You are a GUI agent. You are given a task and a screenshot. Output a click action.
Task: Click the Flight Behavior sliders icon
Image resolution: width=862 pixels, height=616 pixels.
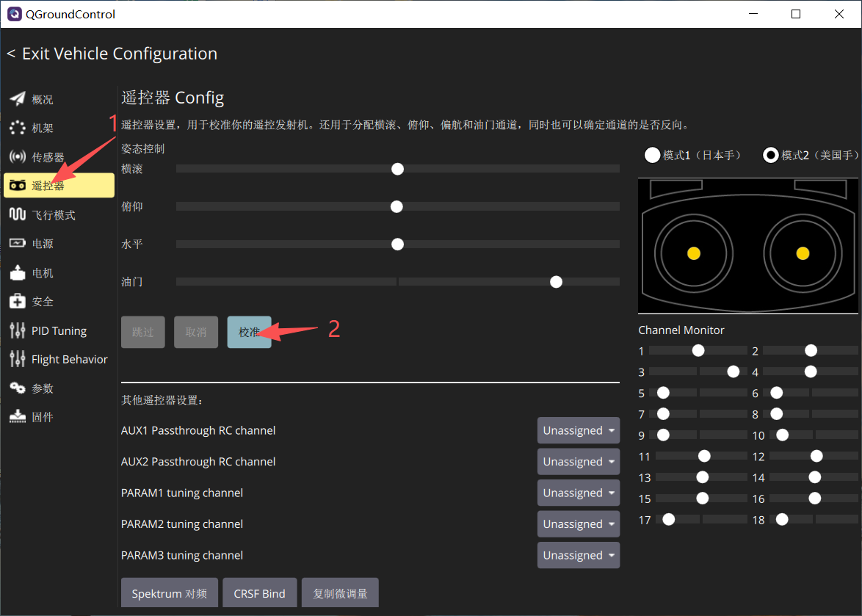click(x=18, y=359)
